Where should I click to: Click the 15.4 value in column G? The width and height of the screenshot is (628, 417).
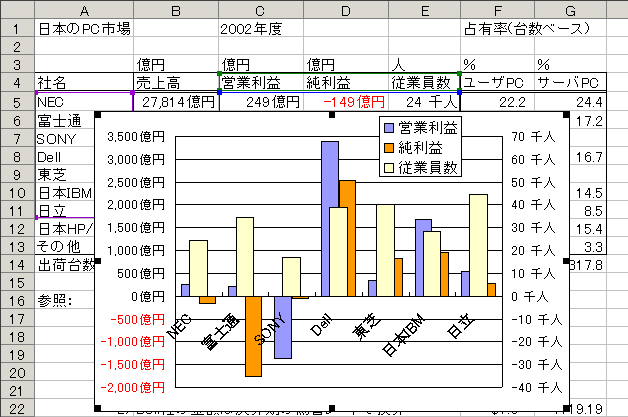[588, 229]
